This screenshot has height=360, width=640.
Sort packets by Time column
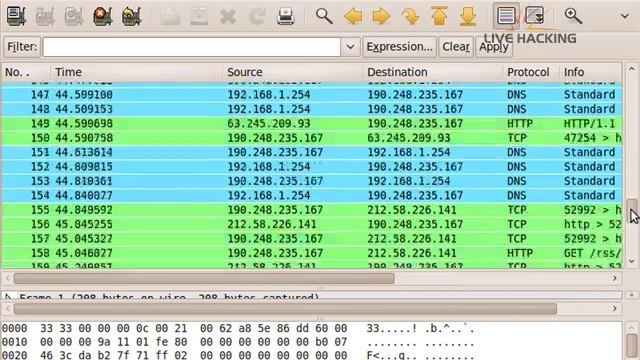click(x=136, y=72)
